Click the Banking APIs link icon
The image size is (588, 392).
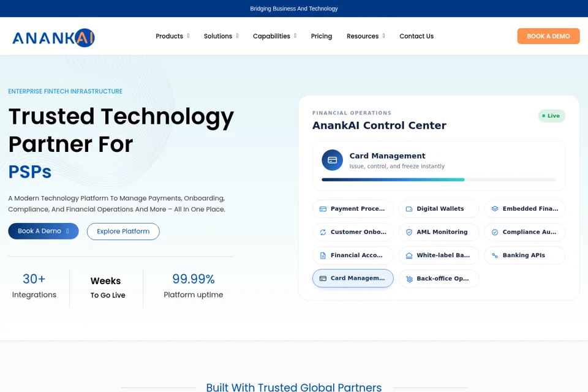click(495, 255)
